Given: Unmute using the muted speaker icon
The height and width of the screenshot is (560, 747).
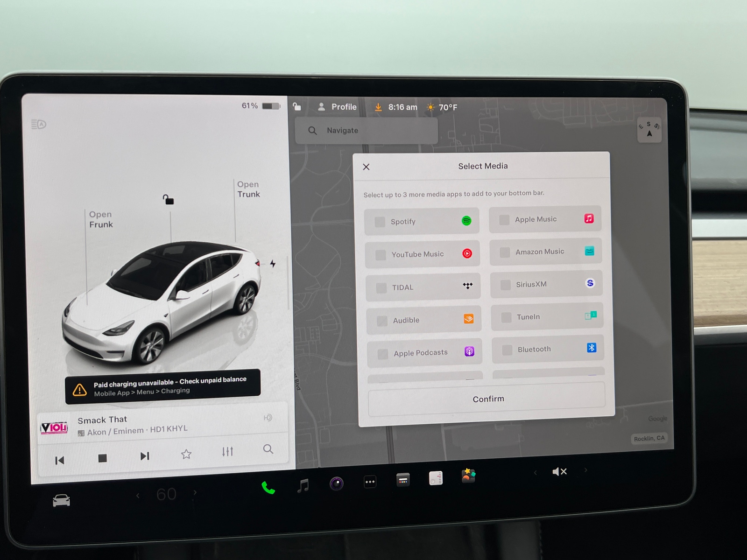Looking at the screenshot, I should 559,471.
